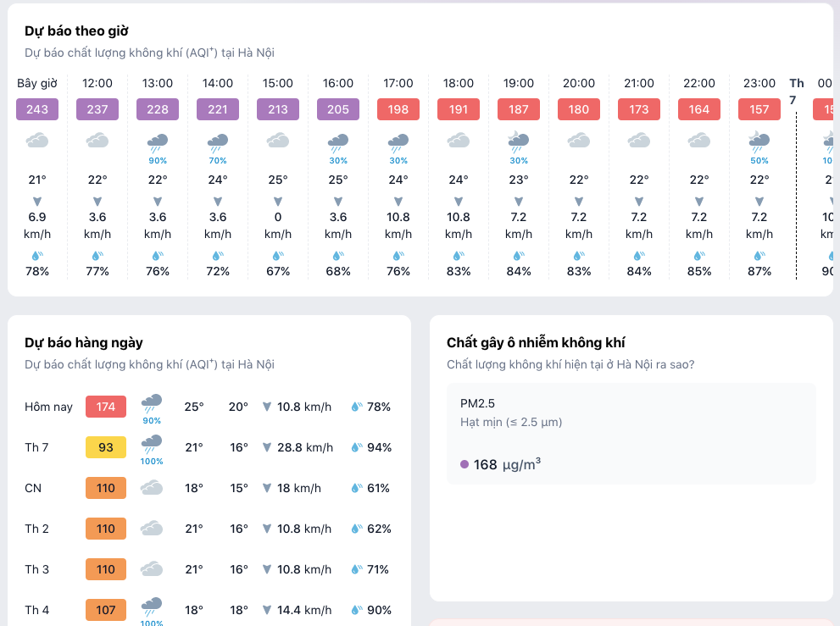Click the 23:00 night rain weather icon
The width and height of the screenshot is (840, 626).
point(759,141)
